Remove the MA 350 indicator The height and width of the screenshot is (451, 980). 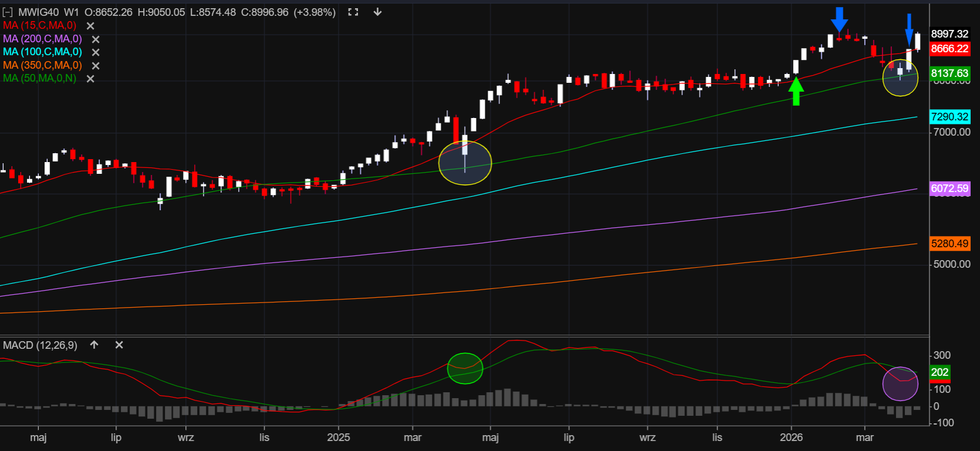tap(96, 66)
